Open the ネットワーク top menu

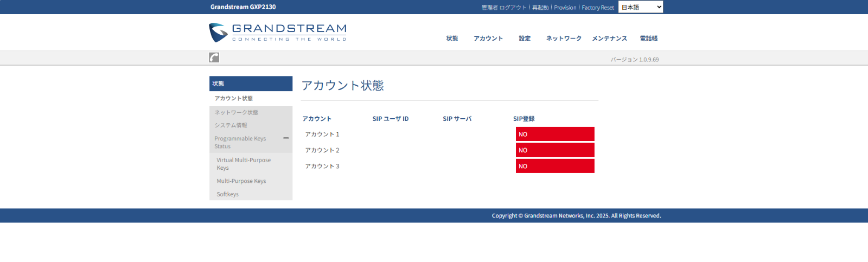564,39
